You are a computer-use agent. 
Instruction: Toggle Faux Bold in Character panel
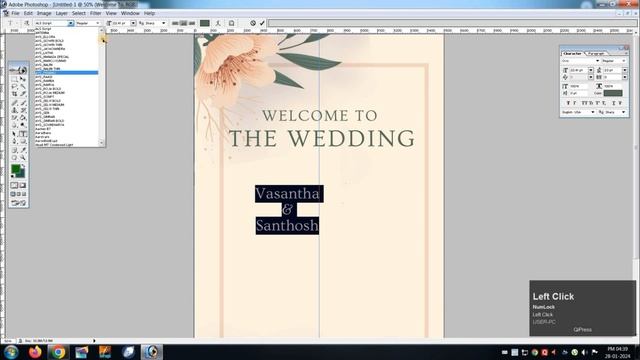(567, 103)
